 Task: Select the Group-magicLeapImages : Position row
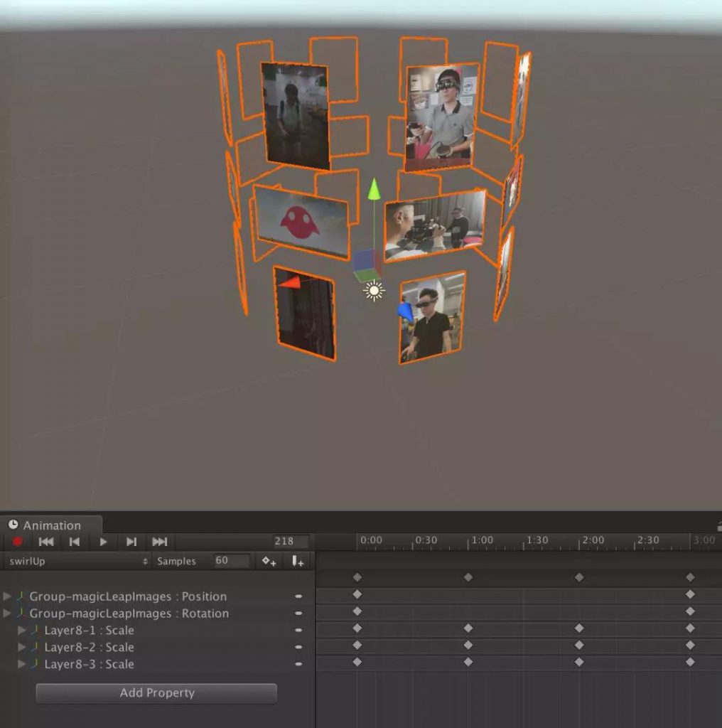coord(157,596)
